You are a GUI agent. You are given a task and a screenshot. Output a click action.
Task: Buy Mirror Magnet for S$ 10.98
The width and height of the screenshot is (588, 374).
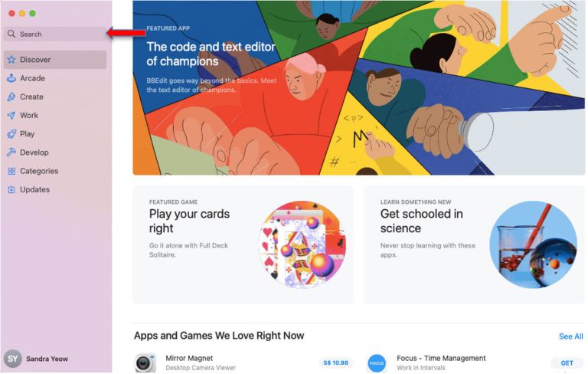click(335, 363)
